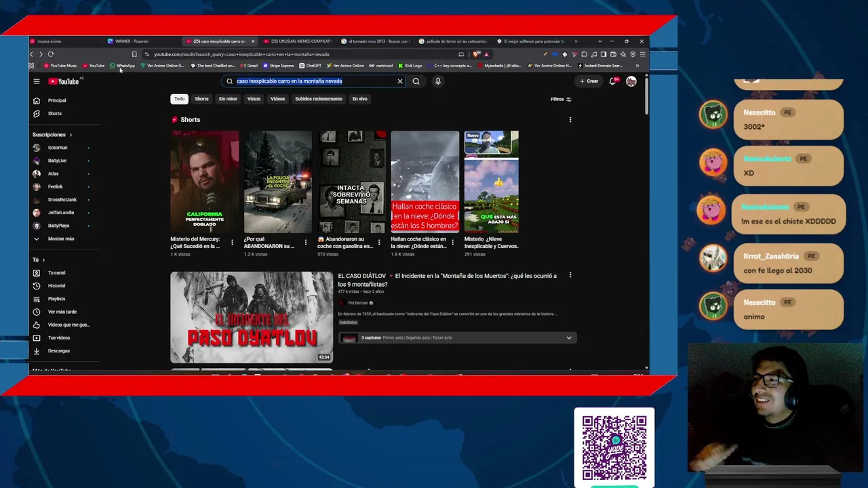Go to the YouTube logo home
The image size is (868, 488).
pyautogui.click(x=64, y=81)
